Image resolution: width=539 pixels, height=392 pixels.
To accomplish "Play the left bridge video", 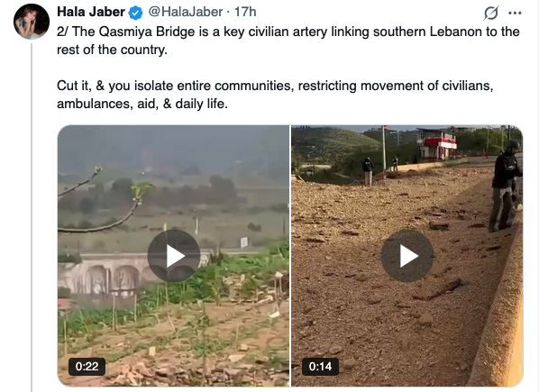I will [174, 256].
